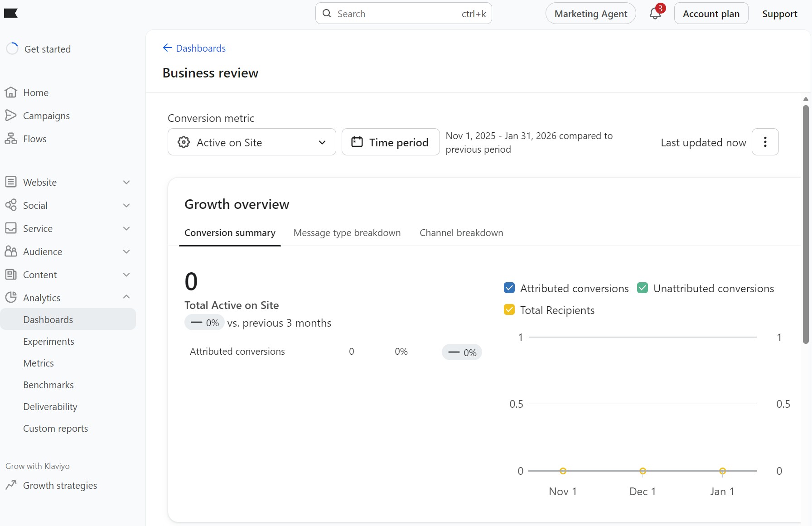This screenshot has width=812, height=526.
Task: Uncheck Attributed conversions
Action: point(509,288)
